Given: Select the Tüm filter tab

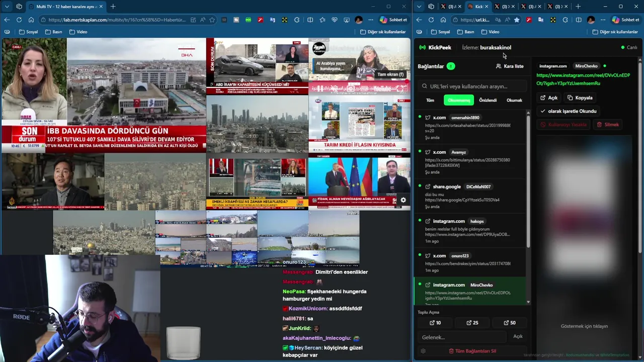Looking at the screenshot, I should (x=430, y=100).
